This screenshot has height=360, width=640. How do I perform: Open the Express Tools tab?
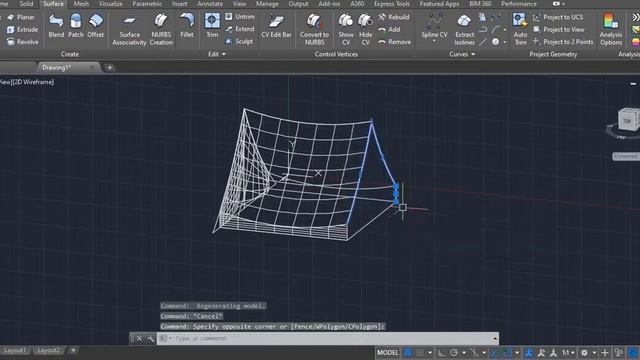coord(391,4)
